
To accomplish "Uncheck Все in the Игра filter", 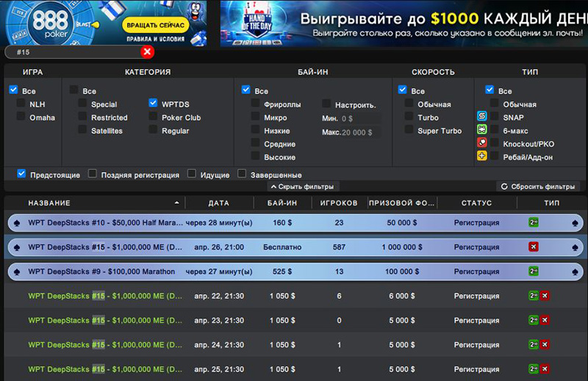I will [13, 90].
